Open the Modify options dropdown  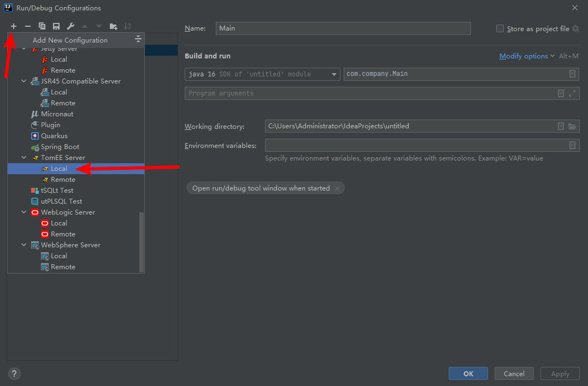pos(527,56)
